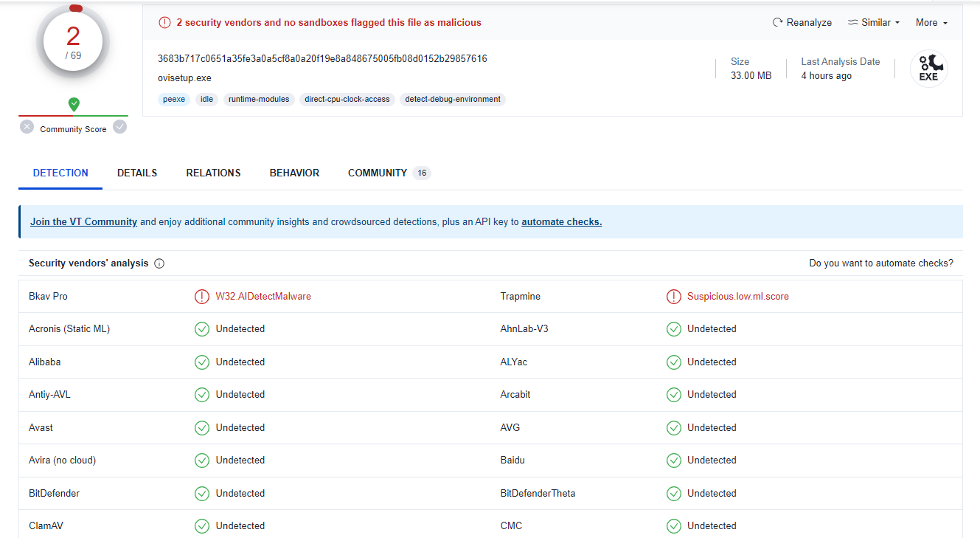Click the Antiy-AVL vendor name
This screenshot has height=538, width=980.
[49, 395]
